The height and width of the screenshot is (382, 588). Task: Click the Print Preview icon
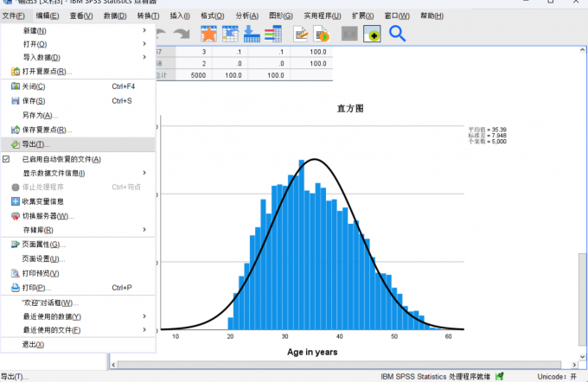[x=16, y=273]
